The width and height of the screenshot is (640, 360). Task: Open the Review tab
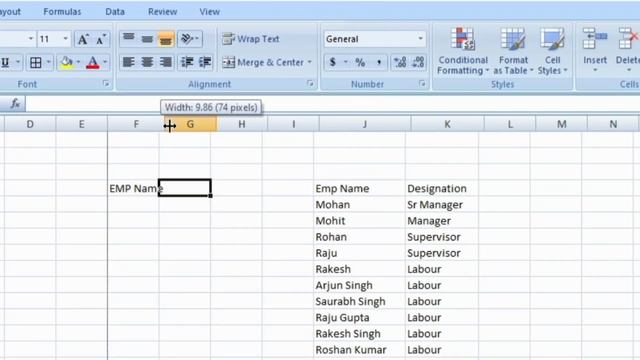pos(162,12)
